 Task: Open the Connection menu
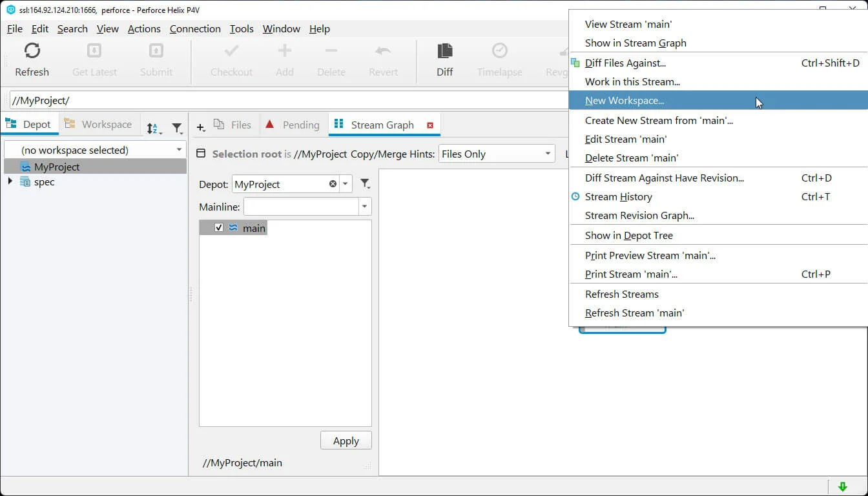coord(195,28)
